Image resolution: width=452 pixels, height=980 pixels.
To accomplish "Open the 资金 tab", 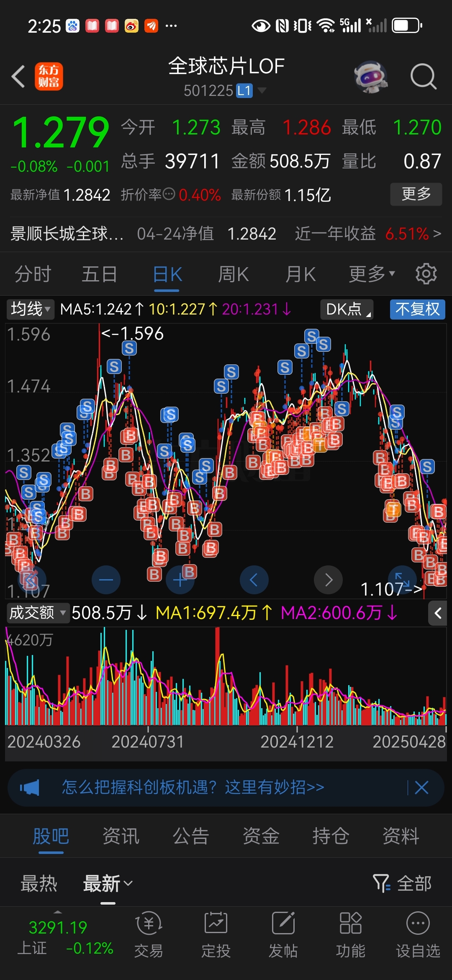I will (x=261, y=836).
